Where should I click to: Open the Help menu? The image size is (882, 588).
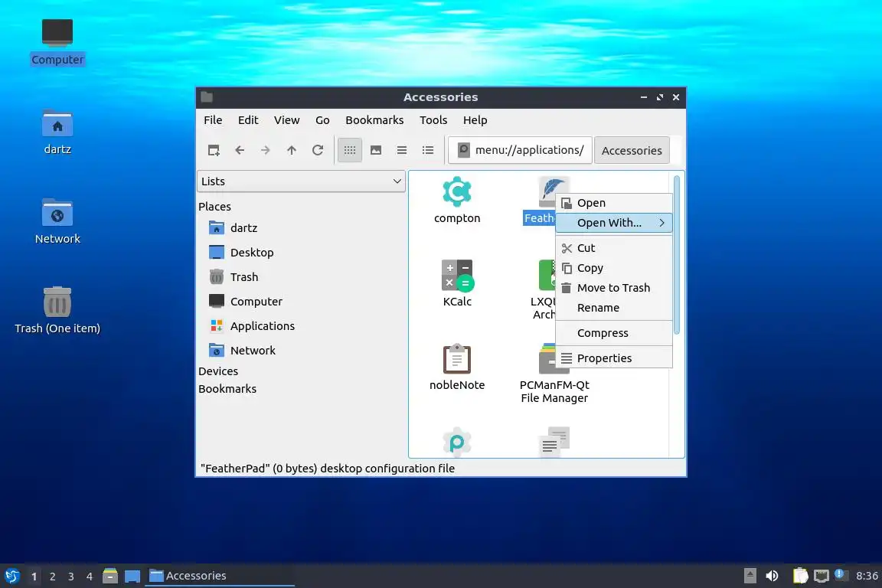tap(475, 120)
